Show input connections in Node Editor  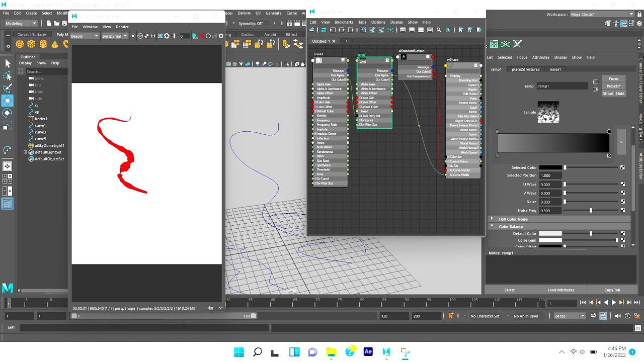(333, 30)
